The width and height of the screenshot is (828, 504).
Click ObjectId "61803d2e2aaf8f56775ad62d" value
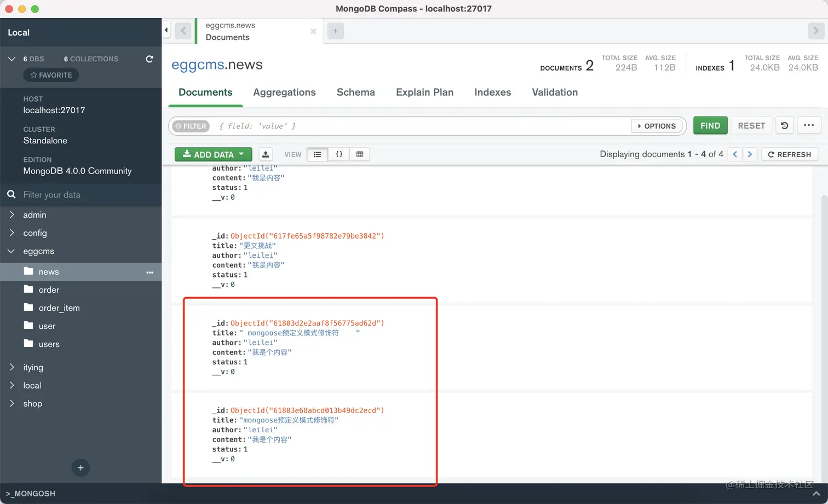(x=307, y=323)
